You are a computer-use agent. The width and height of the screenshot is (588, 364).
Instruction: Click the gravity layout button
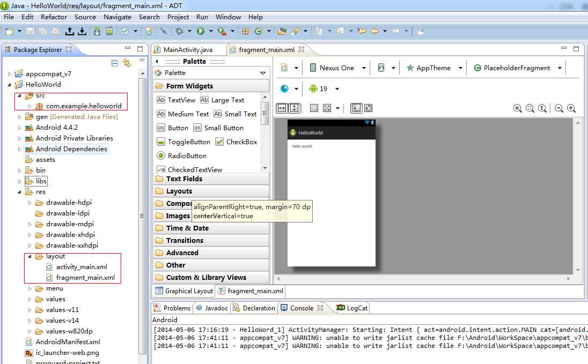(x=327, y=108)
